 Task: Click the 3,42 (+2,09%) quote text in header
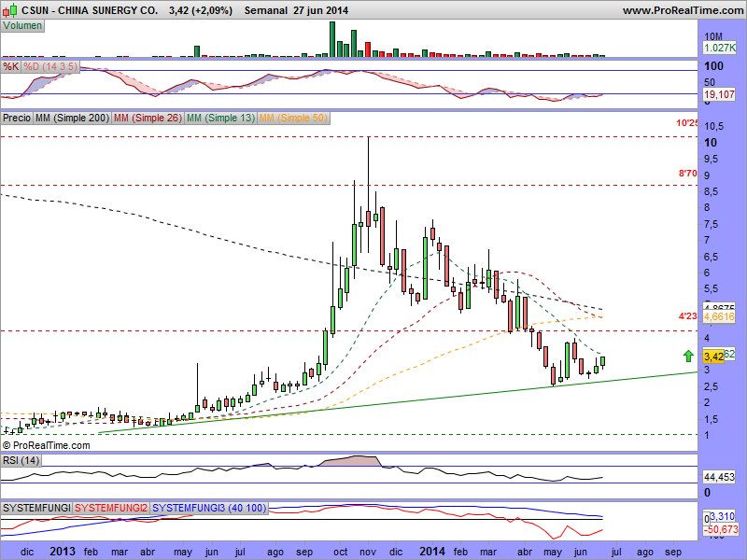point(201,10)
